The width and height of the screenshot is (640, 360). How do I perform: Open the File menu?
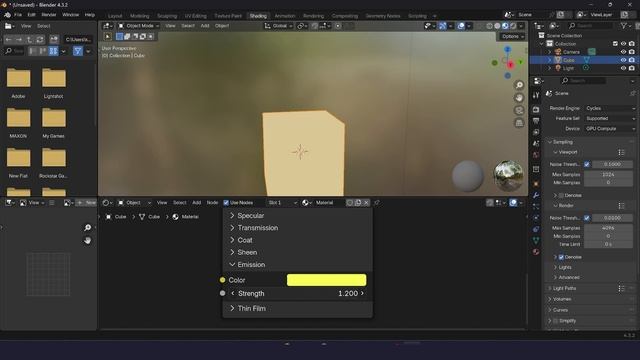[x=18, y=15]
